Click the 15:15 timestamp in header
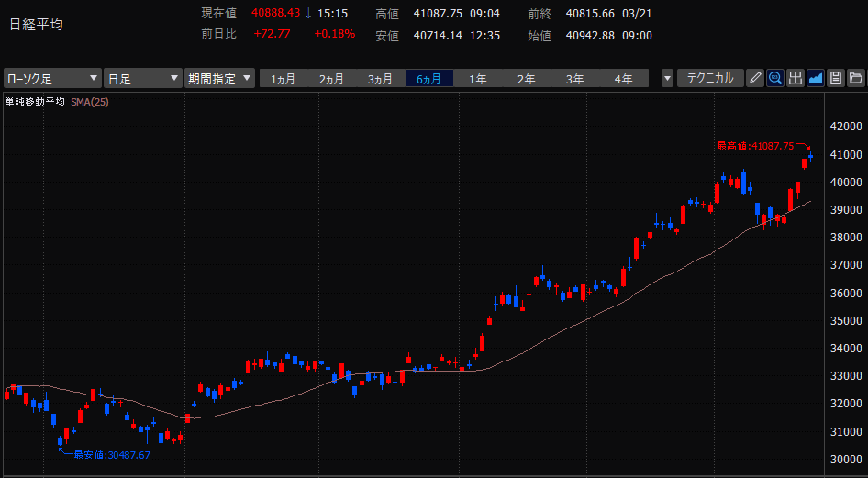868x478 pixels. pyautogui.click(x=331, y=13)
